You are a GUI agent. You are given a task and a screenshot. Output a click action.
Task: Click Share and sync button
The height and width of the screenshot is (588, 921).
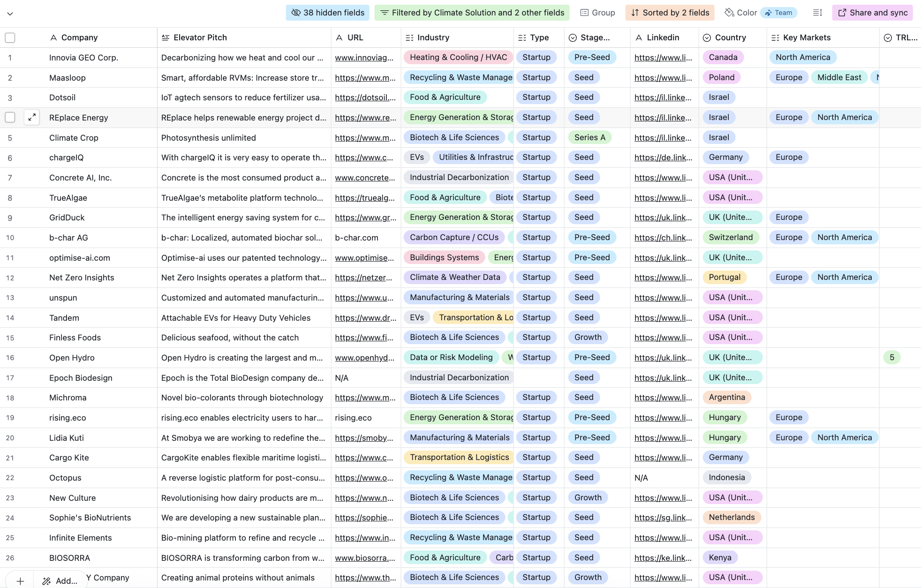pos(872,13)
